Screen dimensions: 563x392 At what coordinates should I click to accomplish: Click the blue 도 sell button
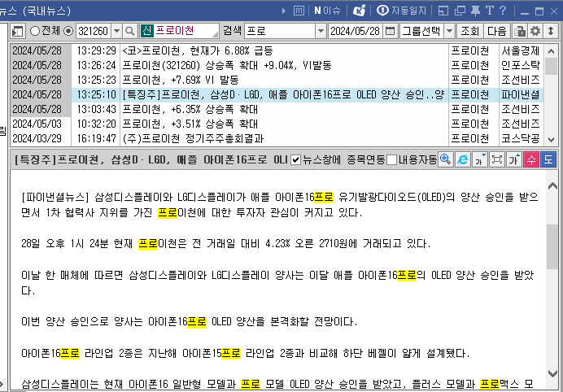(548, 159)
